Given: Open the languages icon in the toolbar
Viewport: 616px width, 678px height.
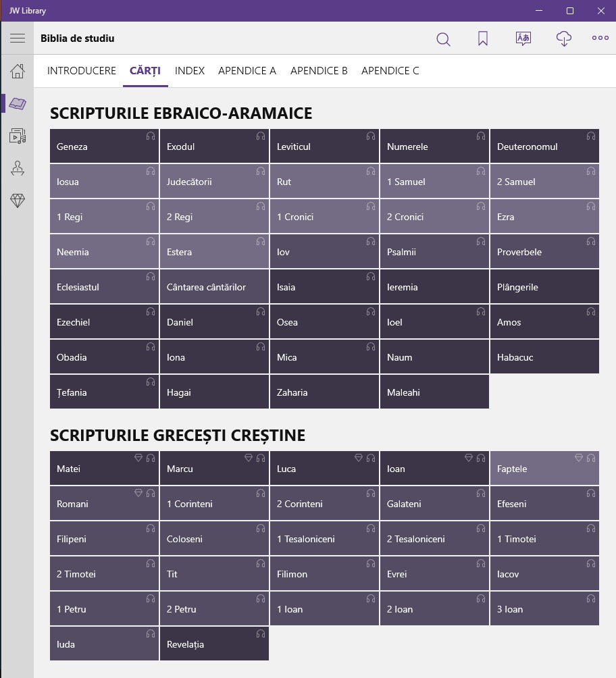Looking at the screenshot, I should click(x=523, y=38).
